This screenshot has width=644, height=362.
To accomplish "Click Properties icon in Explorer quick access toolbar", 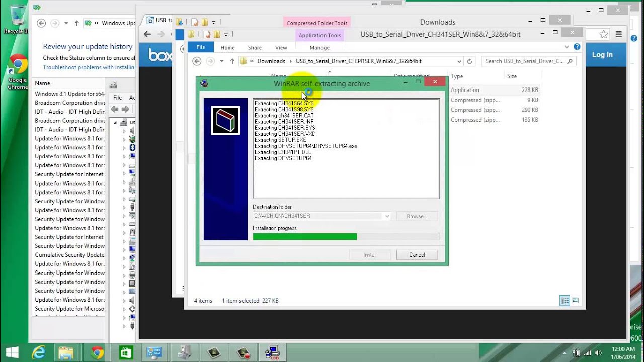I will (207, 34).
